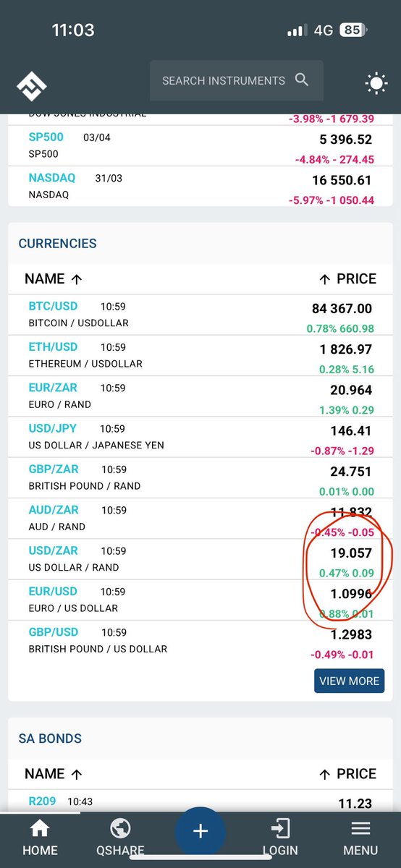
Task: Sort SA Bonds by Name arrow
Action: 77,773
